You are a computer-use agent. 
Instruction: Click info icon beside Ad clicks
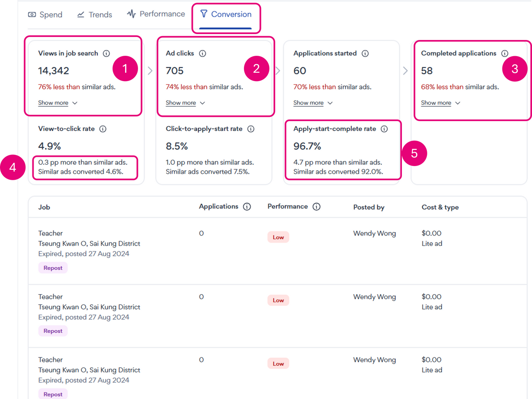click(x=202, y=53)
